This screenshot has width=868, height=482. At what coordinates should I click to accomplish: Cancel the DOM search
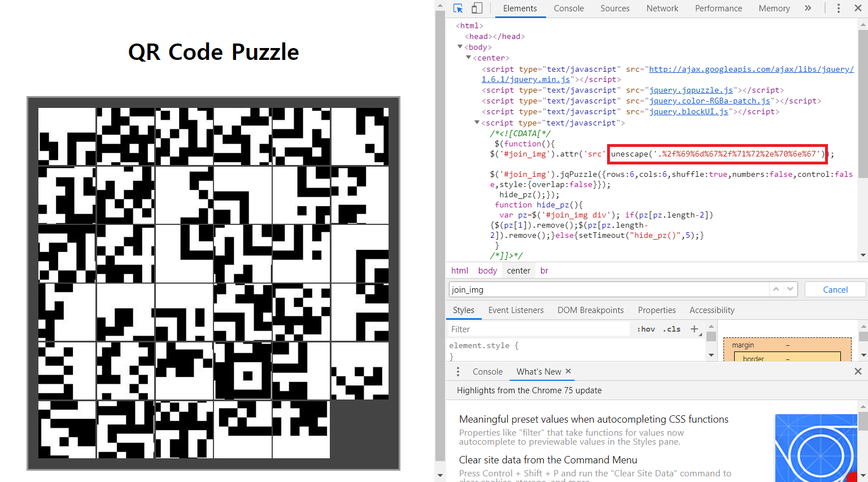tap(835, 289)
